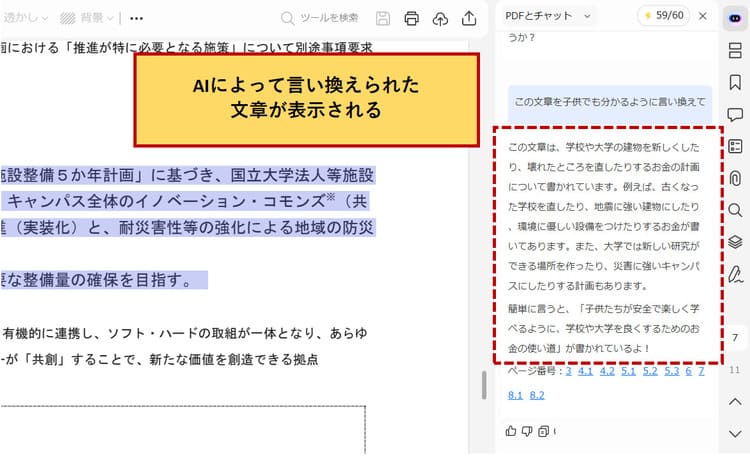Click the AI response paragraph starting この文章は
The height and width of the screenshot is (458, 750).
coord(604,217)
